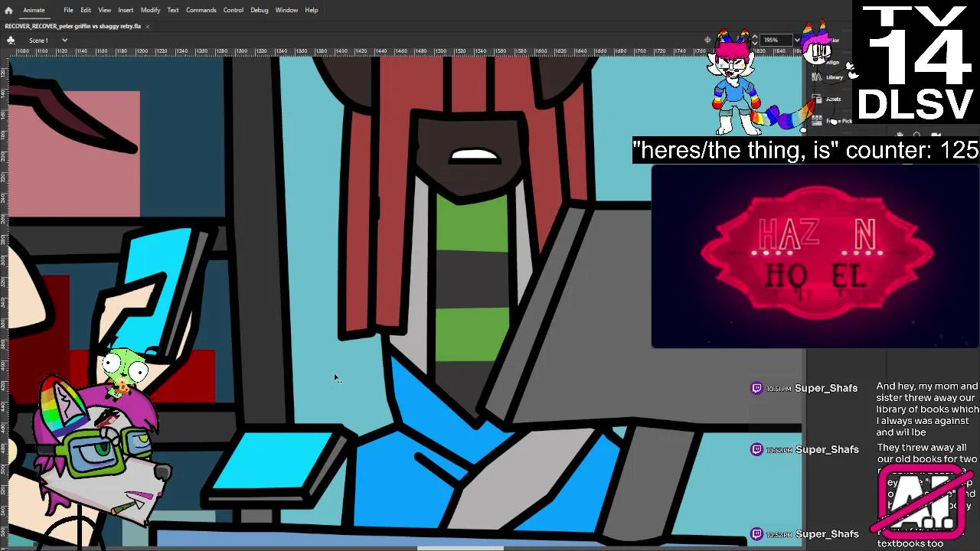Click the Home icon in Animate

[8, 10]
